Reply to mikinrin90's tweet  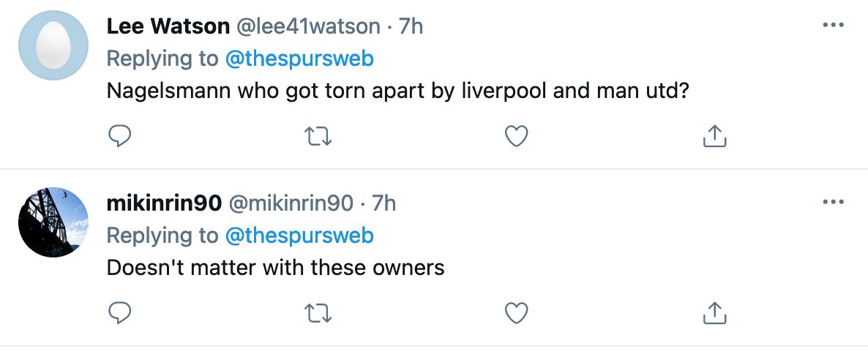(x=119, y=312)
